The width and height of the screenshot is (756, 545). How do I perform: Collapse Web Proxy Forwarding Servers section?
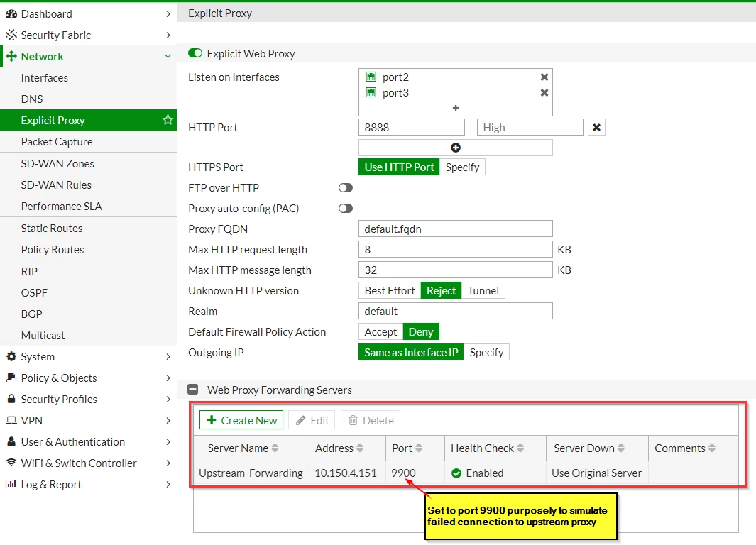point(193,390)
